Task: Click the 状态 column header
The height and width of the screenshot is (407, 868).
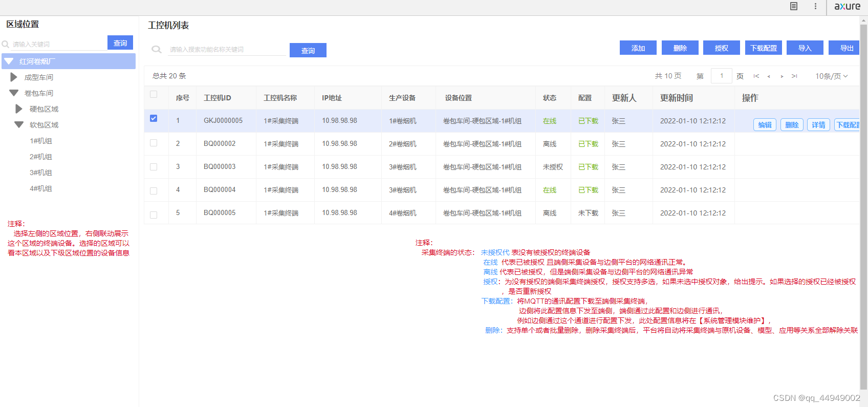Action: pyautogui.click(x=550, y=98)
